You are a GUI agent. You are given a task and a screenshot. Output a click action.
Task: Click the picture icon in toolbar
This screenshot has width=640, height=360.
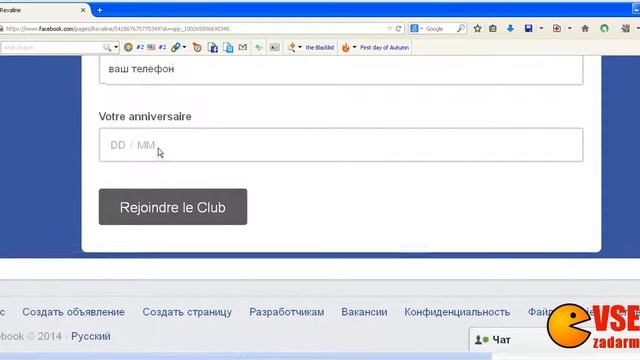pyautogui.click(x=275, y=47)
